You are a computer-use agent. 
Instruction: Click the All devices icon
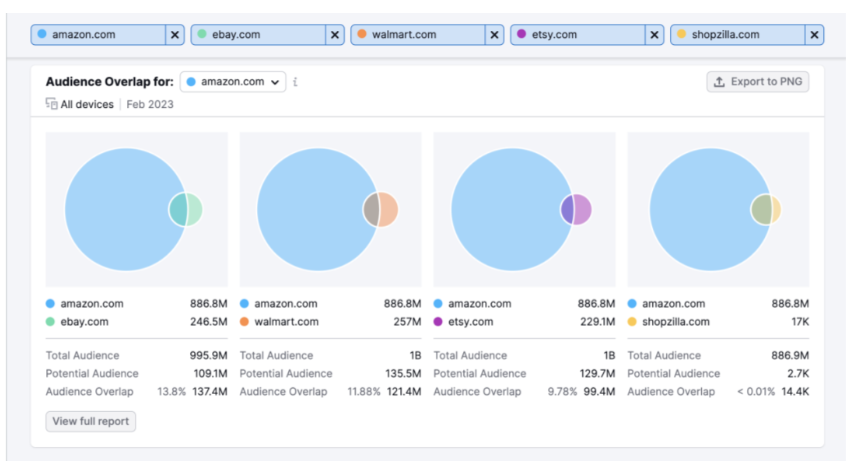pos(52,104)
